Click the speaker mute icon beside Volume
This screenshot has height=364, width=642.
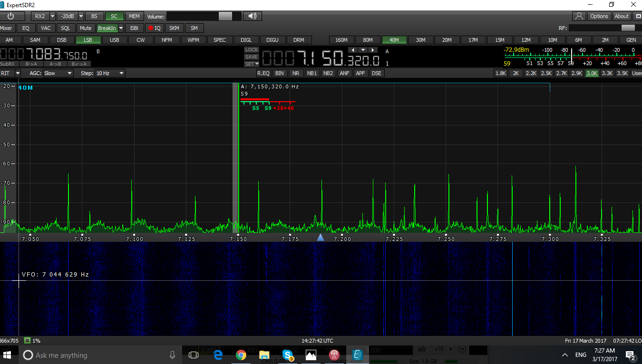[252, 16]
